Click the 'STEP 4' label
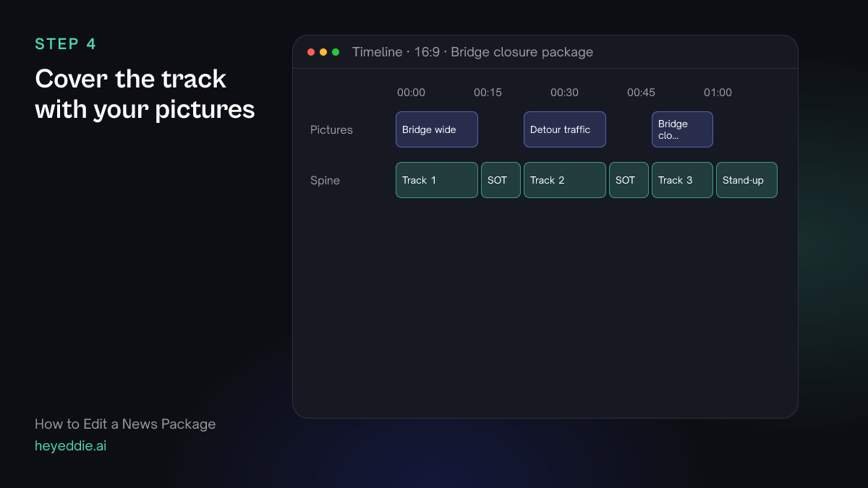This screenshot has height=488, width=868. click(x=66, y=44)
